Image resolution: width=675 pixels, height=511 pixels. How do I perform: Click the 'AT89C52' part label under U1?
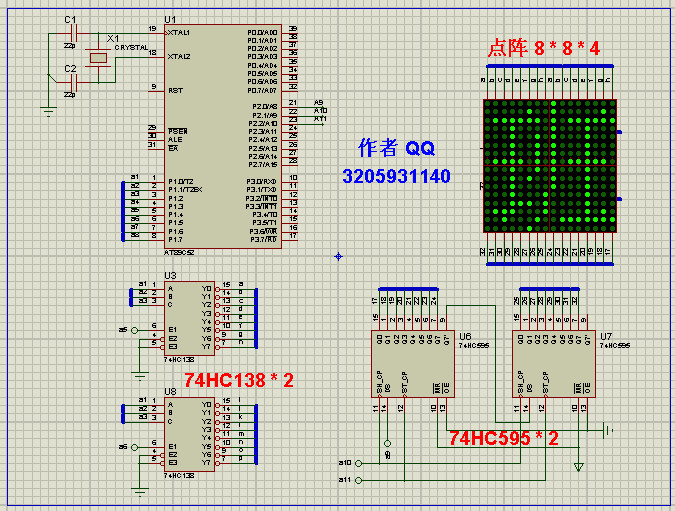click(179, 253)
